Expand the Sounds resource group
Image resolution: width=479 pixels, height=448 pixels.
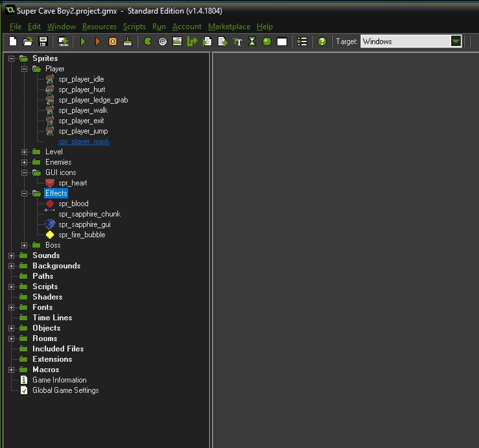[12, 255]
